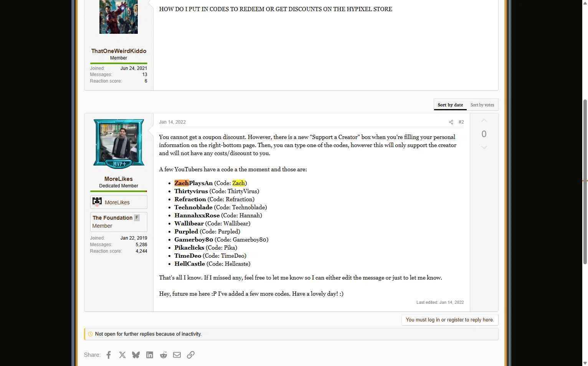The width and height of the screenshot is (588, 366).
Task: Share thread via email icon
Action: tap(177, 355)
